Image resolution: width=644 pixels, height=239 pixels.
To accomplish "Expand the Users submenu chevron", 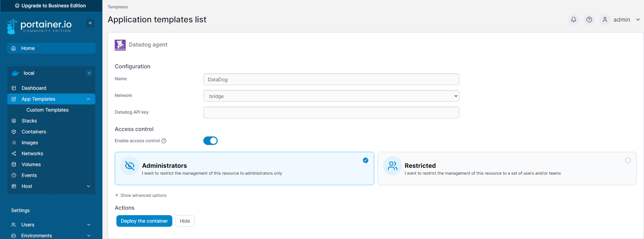I will tap(89, 225).
